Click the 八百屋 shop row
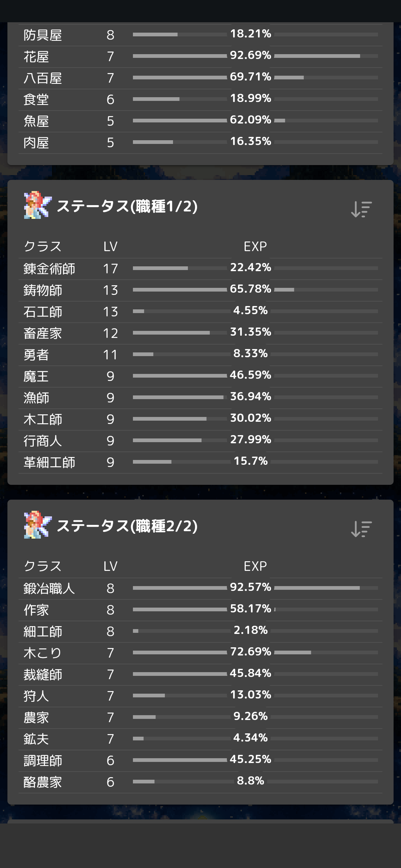401x868 pixels. (x=200, y=78)
